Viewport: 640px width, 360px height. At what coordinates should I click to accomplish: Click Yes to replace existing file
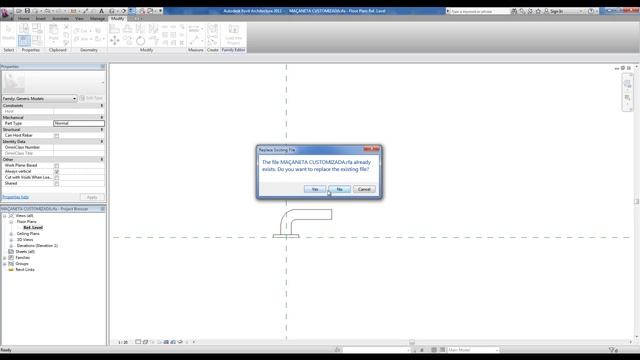click(x=315, y=189)
